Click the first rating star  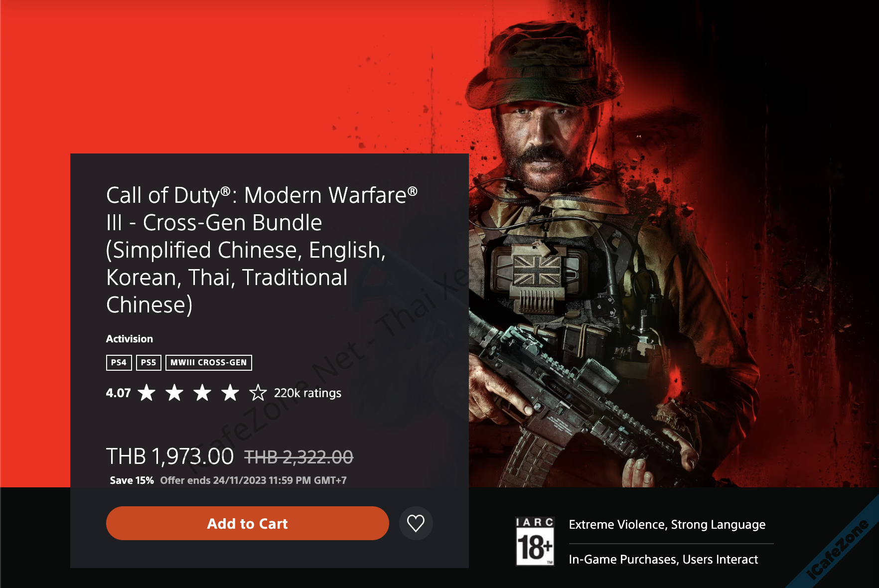click(146, 393)
